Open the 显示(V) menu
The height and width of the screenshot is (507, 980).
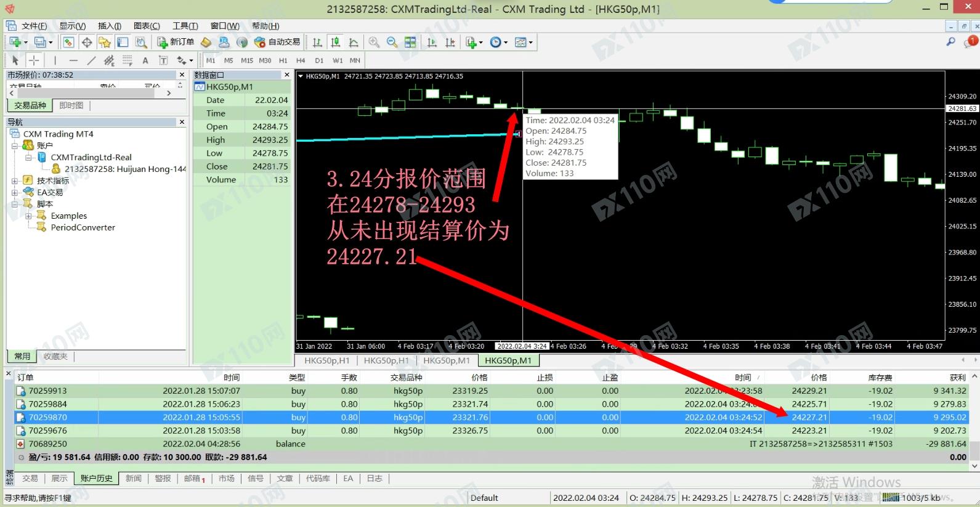72,26
